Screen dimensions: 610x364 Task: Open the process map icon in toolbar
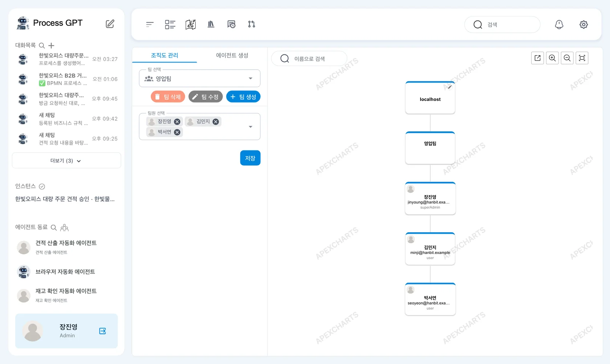[191, 24]
